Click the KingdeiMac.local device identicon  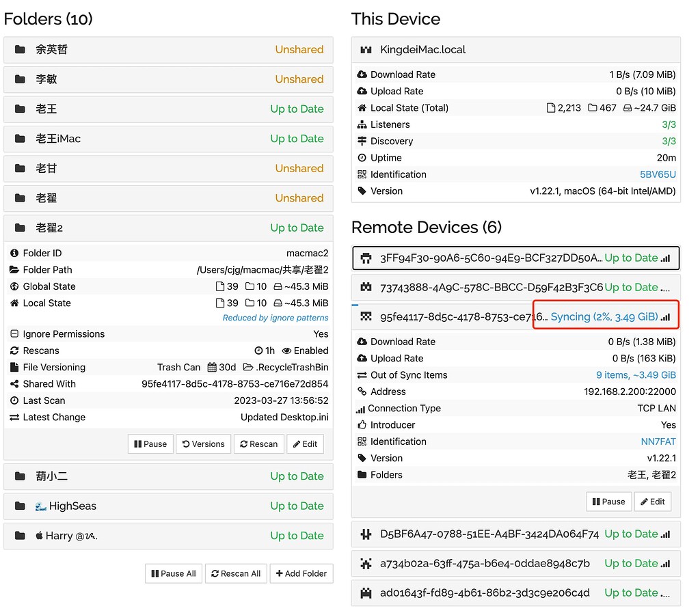[x=366, y=50]
